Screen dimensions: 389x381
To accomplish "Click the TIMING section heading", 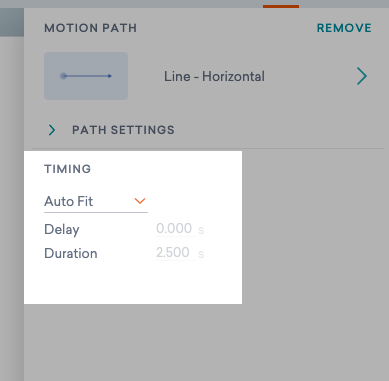I will 68,169.
